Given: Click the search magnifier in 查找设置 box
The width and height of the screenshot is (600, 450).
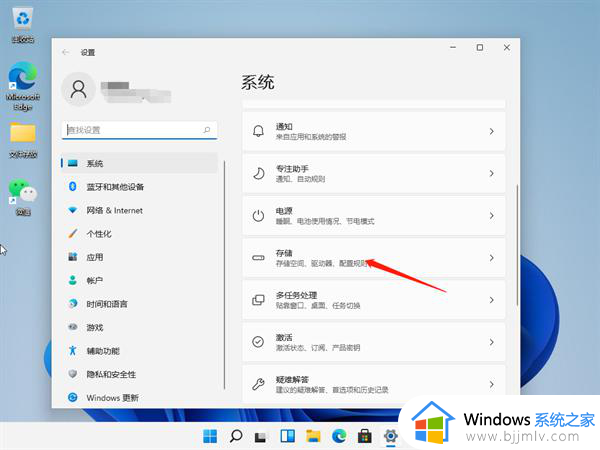Looking at the screenshot, I should 207,130.
